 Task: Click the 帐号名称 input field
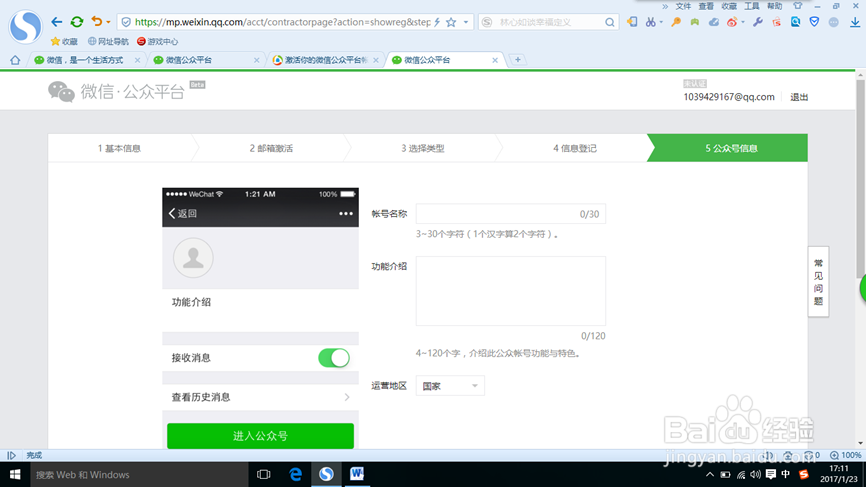pyautogui.click(x=510, y=214)
